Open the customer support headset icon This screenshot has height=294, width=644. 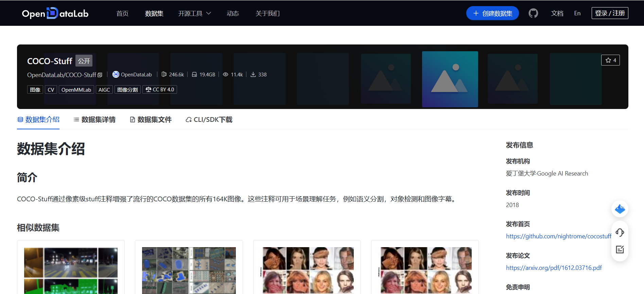(620, 233)
